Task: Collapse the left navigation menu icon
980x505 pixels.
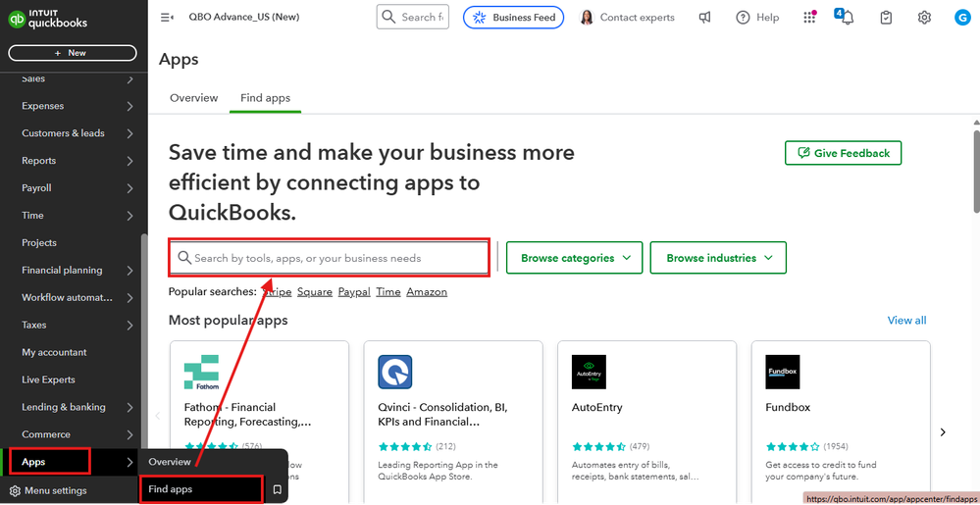Action: click(167, 17)
